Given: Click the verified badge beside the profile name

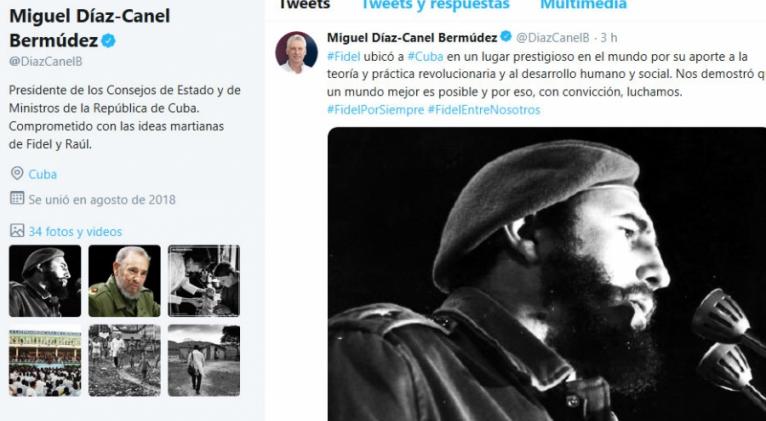Looking at the screenshot, I should pyautogui.click(x=108, y=41).
